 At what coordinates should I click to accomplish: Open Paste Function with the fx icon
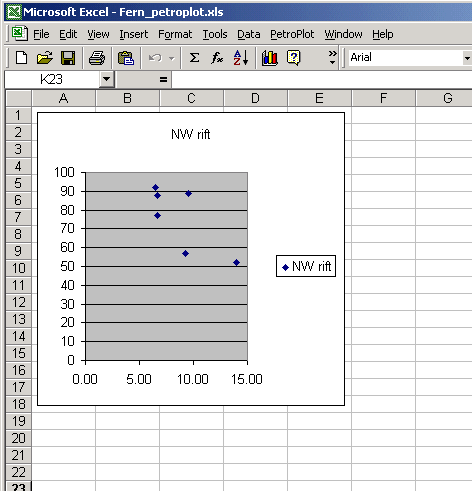[x=217, y=58]
